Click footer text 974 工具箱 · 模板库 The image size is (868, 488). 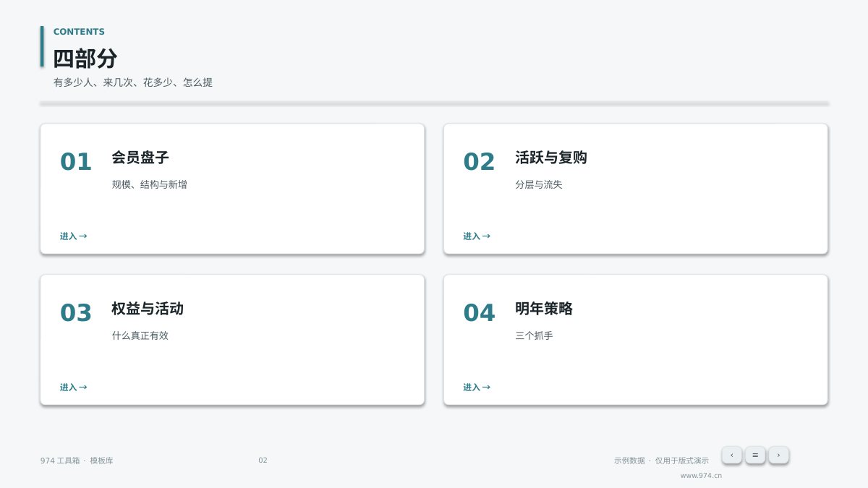[77, 461]
